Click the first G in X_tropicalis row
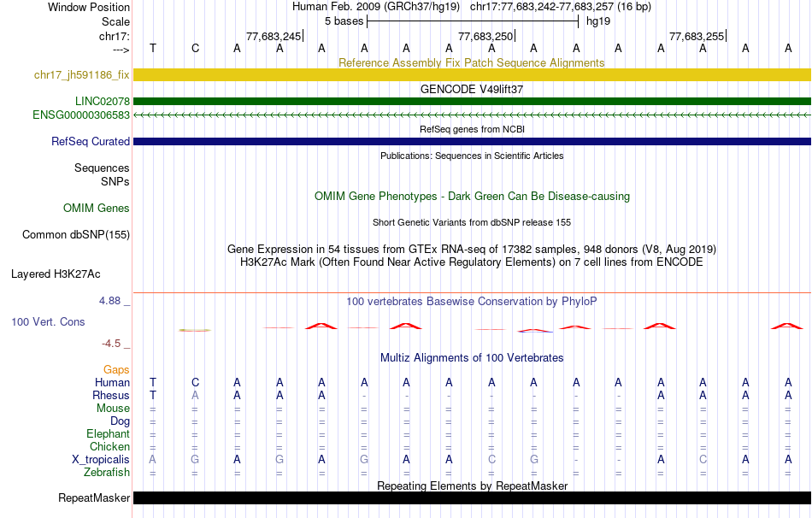This screenshot has height=518, width=812. (195, 460)
